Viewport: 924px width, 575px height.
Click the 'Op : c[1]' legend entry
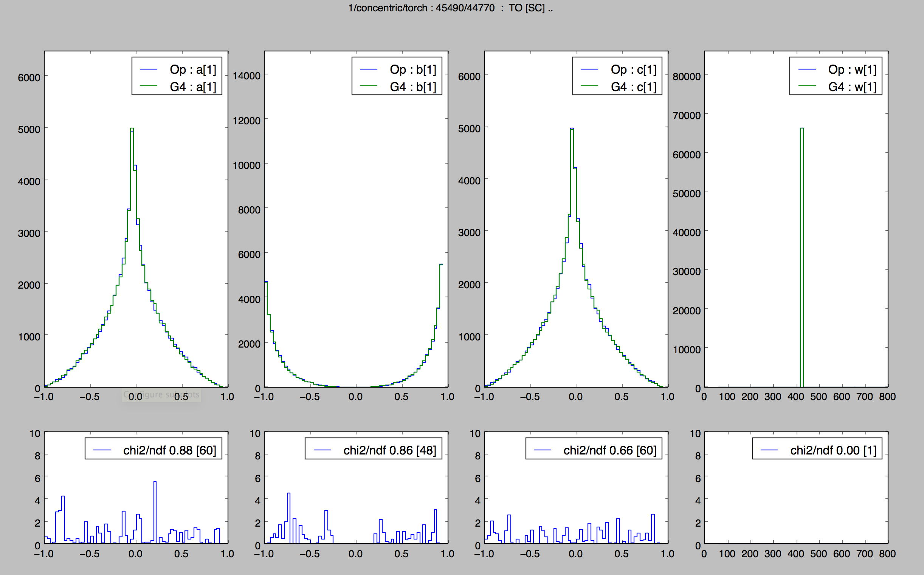pos(619,69)
